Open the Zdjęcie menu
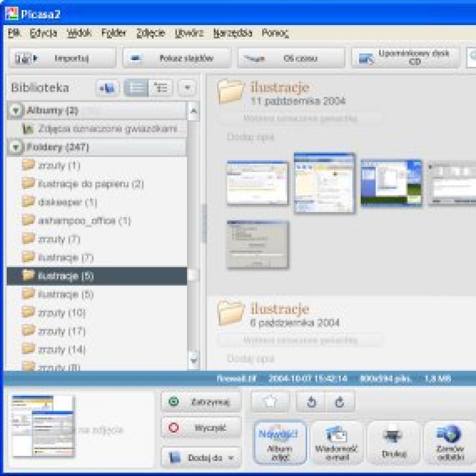Screen dimensions: 476x476 point(151,33)
